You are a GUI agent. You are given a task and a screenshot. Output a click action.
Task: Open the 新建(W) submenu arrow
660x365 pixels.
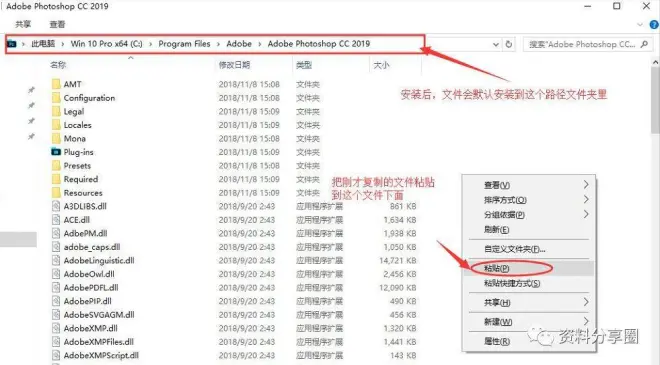click(x=586, y=321)
